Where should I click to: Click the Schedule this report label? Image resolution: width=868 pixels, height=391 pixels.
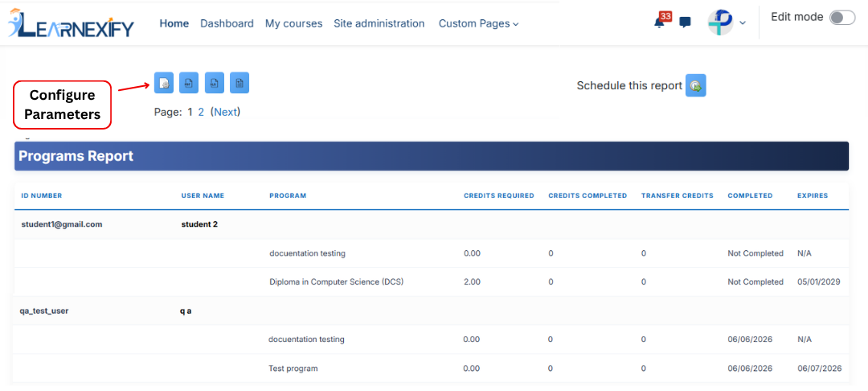629,86
